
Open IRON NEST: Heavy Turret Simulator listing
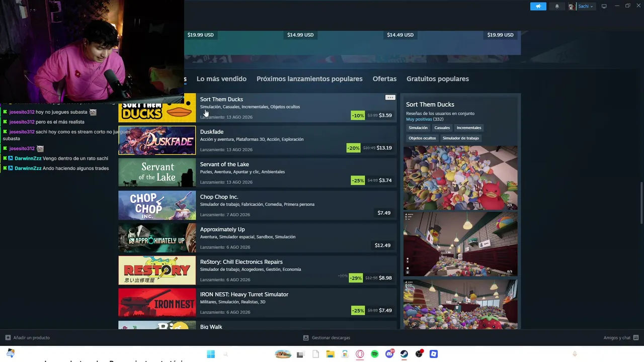258,303
